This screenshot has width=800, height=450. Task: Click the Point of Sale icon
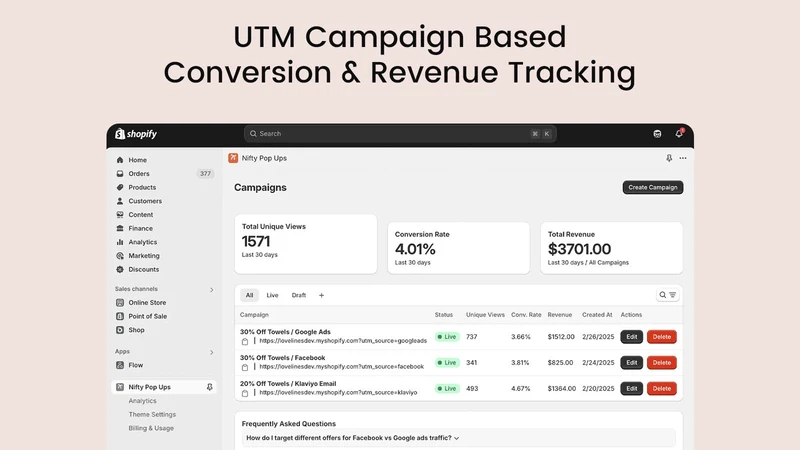(x=120, y=316)
